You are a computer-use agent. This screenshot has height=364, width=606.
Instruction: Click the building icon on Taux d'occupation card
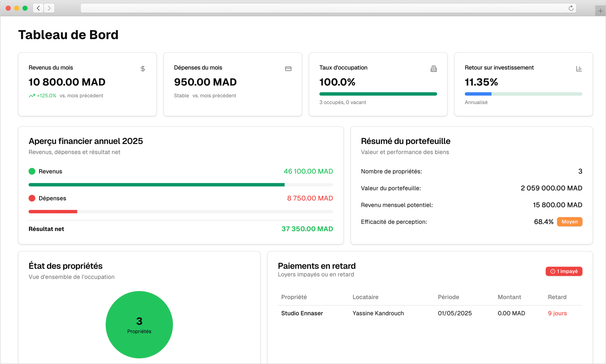tap(433, 69)
